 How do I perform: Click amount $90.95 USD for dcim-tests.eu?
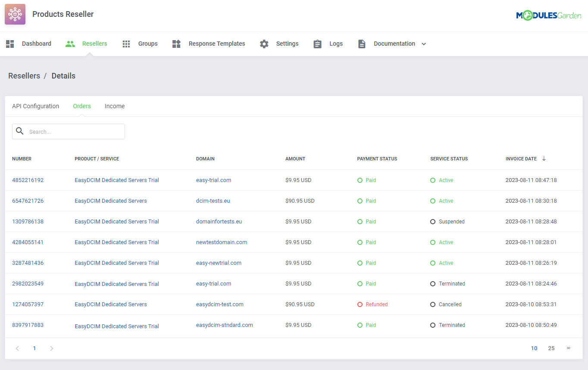point(300,201)
